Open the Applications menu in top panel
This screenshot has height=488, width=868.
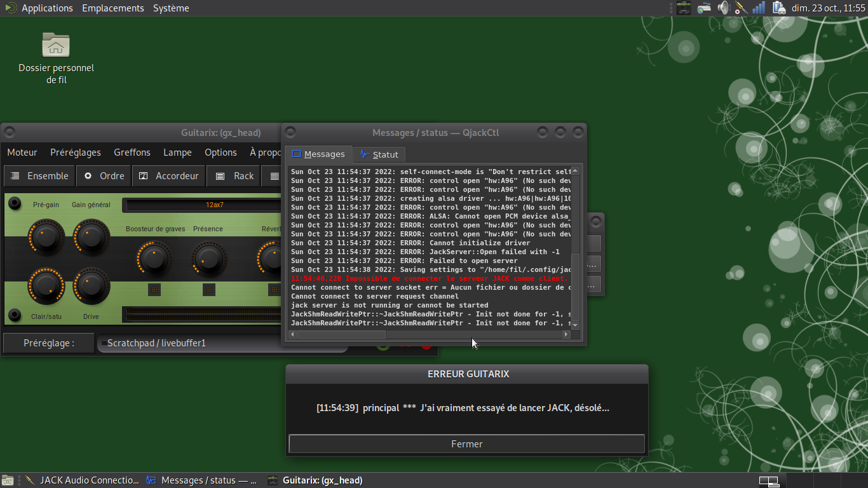tap(47, 8)
